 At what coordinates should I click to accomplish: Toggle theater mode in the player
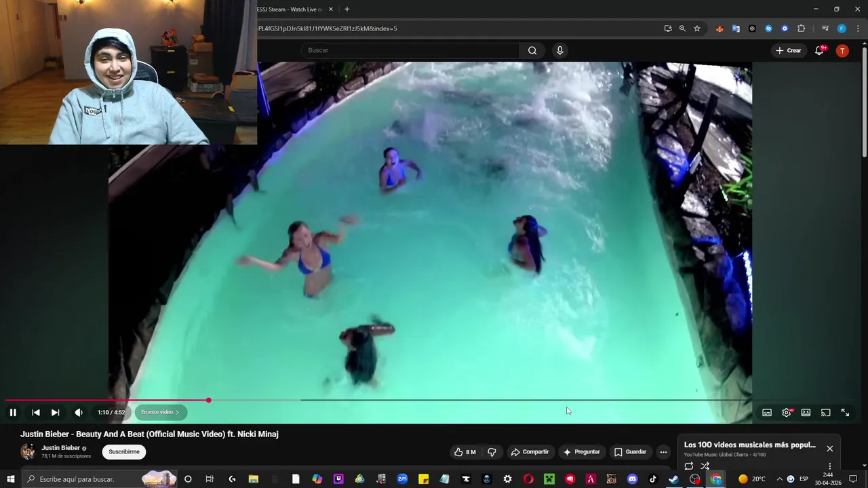806,412
